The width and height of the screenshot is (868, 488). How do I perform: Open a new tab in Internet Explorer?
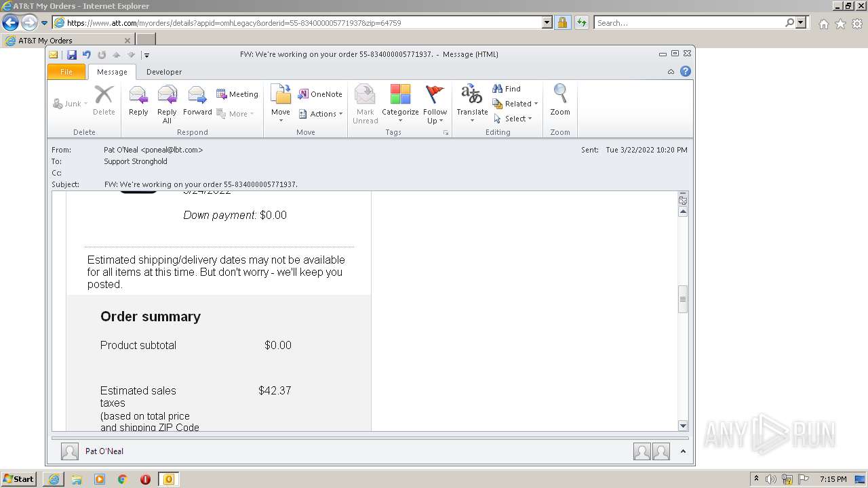click(x=146, y=40)
